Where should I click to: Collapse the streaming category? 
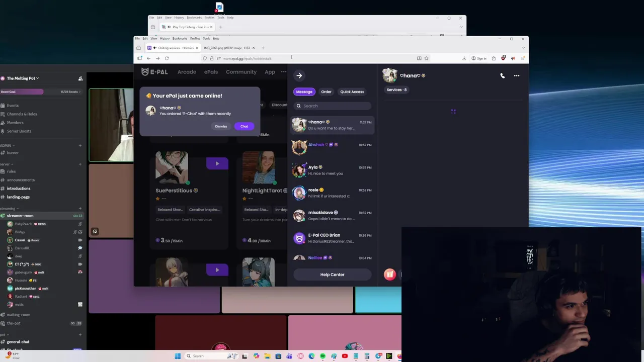(9, 208)
